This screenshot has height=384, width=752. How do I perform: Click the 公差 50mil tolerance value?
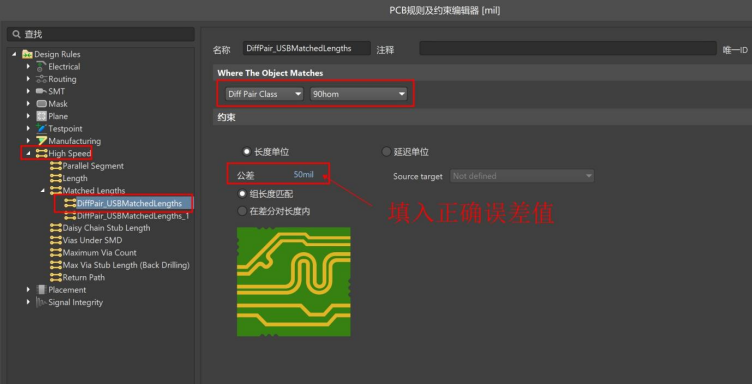(304, 175)
